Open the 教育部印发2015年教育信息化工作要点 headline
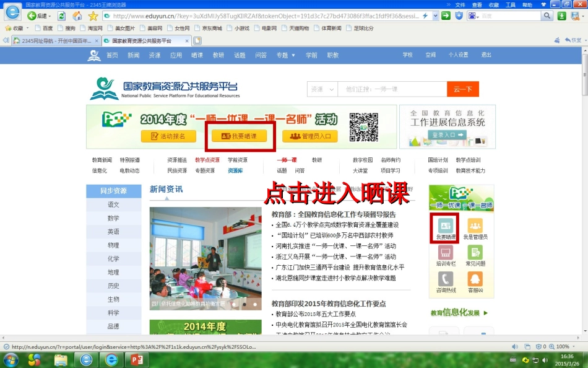 pyautogui.click(x=329, y=304)
